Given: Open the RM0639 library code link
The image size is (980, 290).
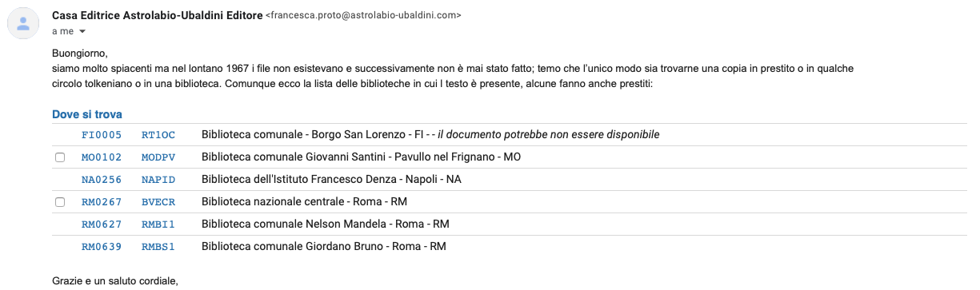Looking at the screenshot, I should tap(102, 247).
